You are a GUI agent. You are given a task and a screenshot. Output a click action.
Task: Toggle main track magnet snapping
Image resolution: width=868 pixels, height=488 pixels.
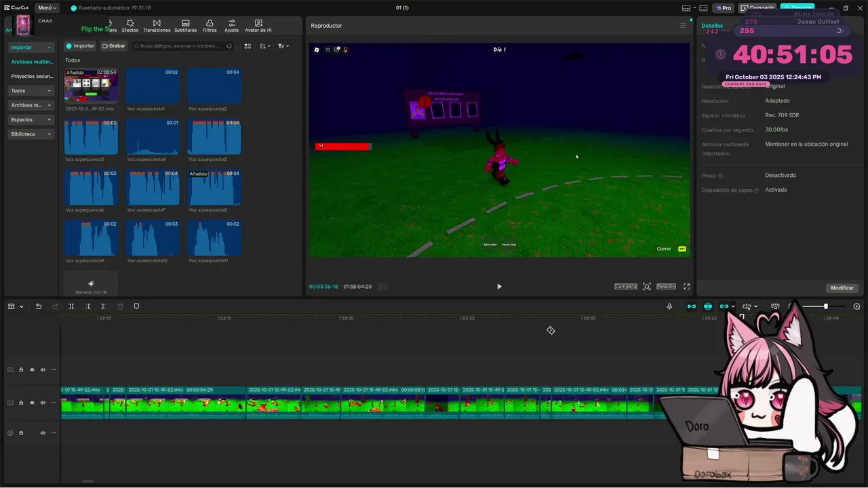point(691,306)
